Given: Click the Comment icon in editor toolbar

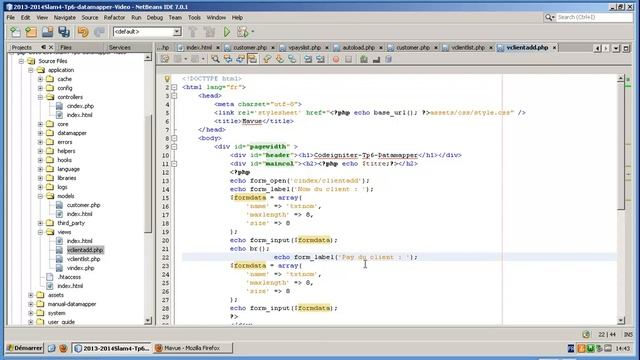Looking at the screenshot, I should [x=364, y=59].
